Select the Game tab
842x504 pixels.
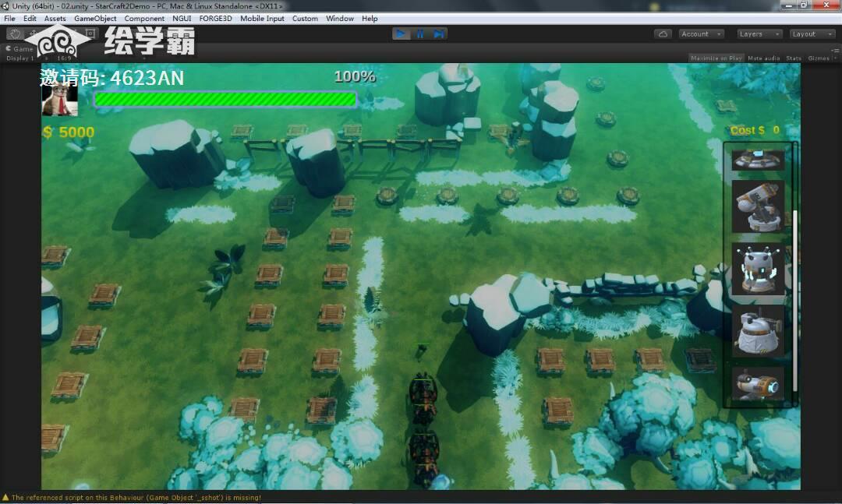[19, 49]
